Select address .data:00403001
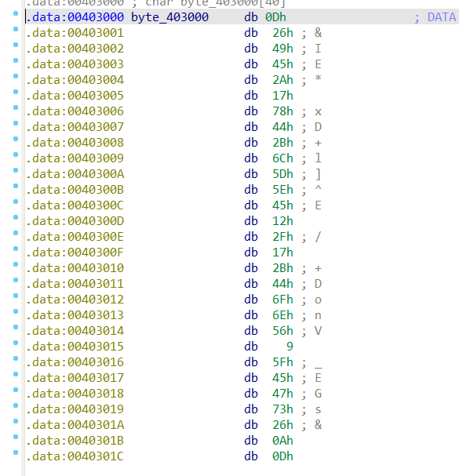 pos(75,33)
